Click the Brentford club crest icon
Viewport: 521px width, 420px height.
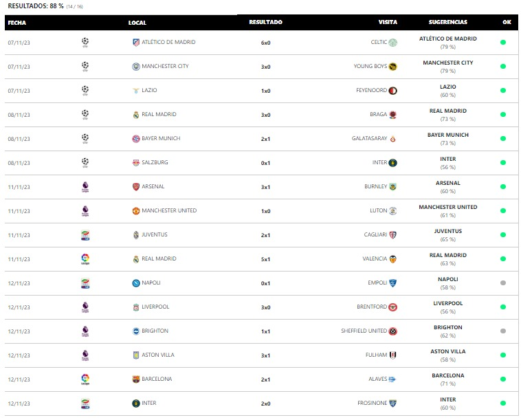[392, 307]
